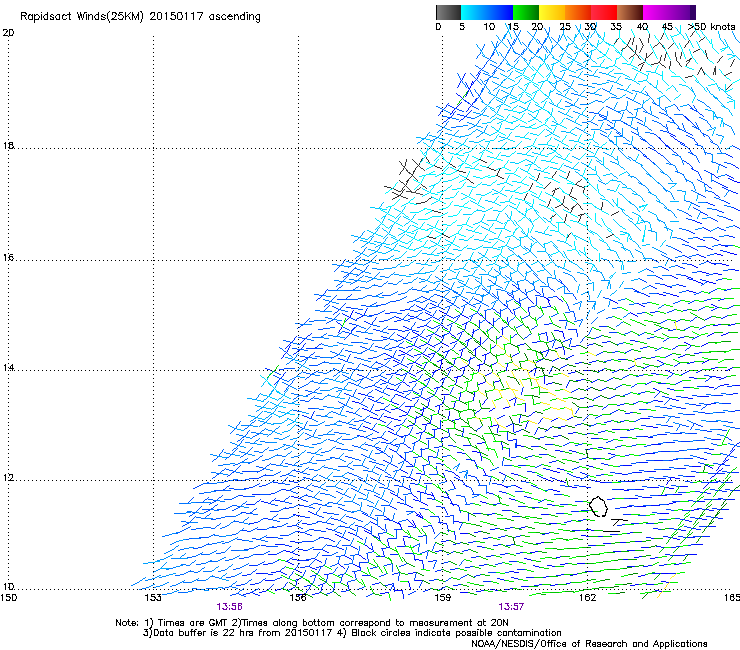Click longitude axis label 159
This screenshot has width=740, height=650.
pos(442,598)
